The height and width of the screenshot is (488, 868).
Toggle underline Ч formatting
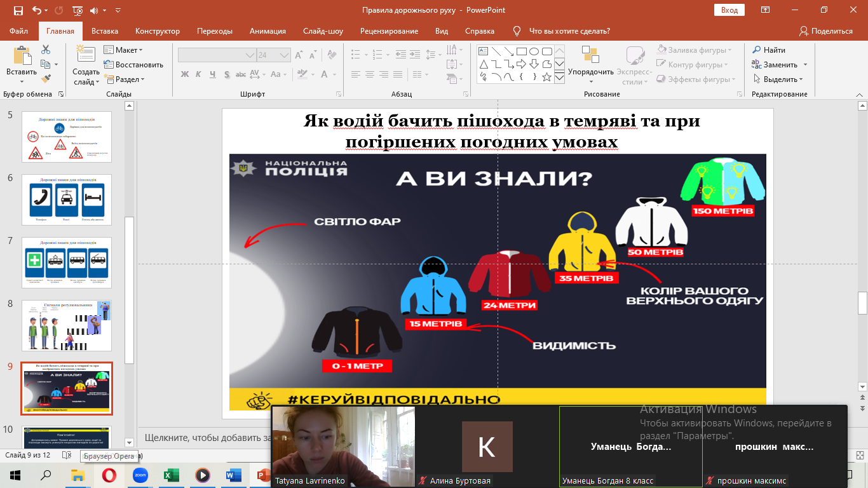[213, 74]
